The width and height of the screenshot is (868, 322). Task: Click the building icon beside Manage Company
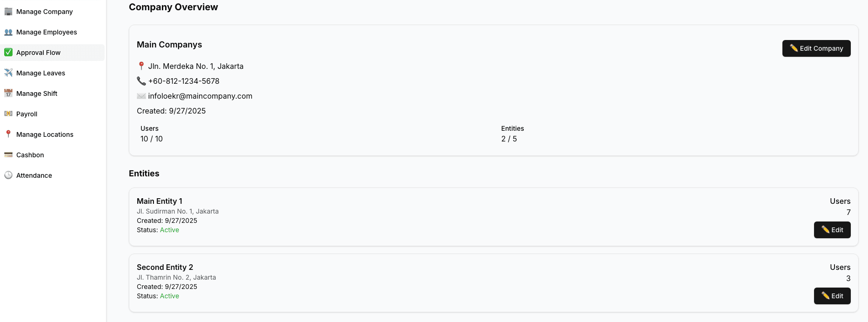pyautogui.click(x=8, y=12)
